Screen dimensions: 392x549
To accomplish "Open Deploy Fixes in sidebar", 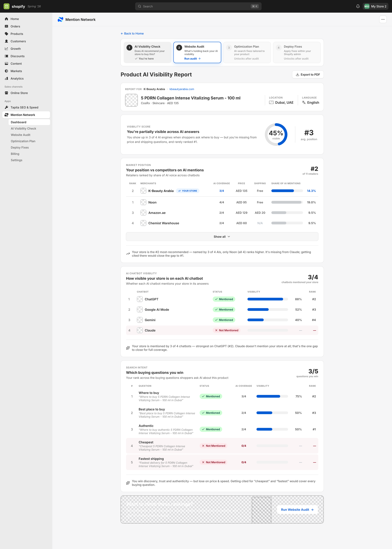I will 20,147.
